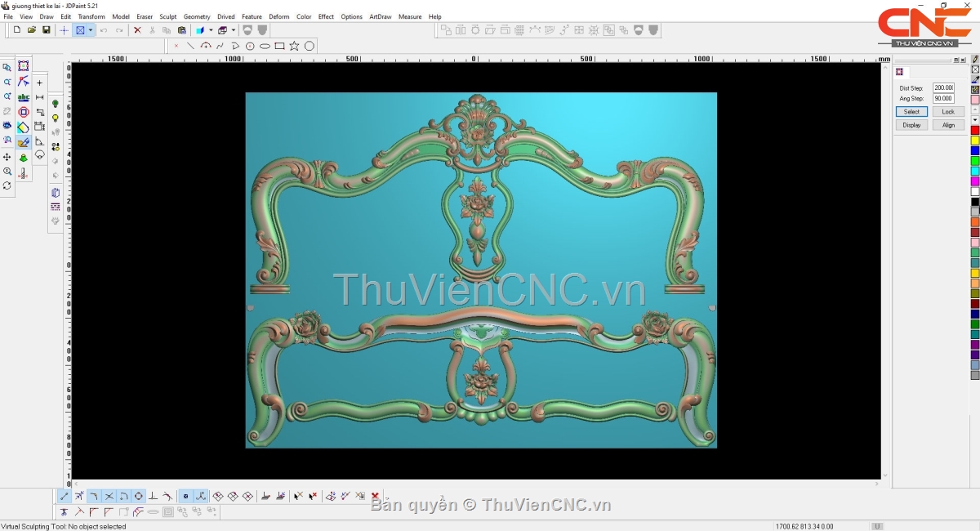Select the straight line drawing tool
980x531 pixels.
190,46
